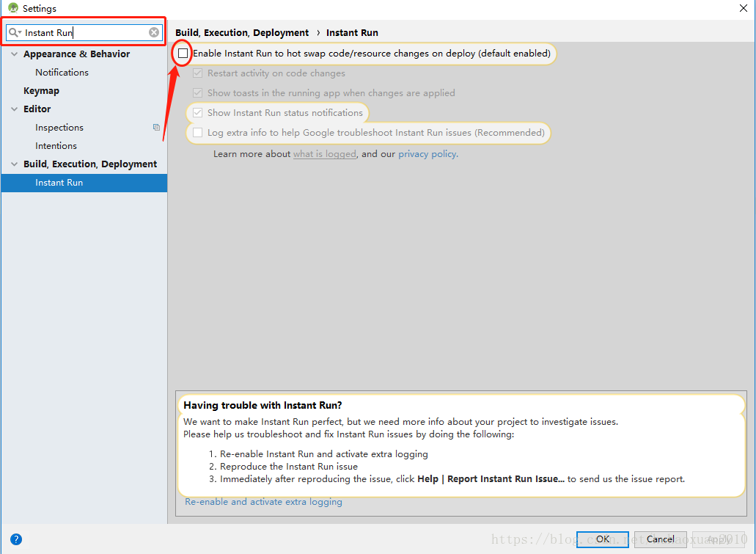Close the Settings dialog
756x554 pixels.
(x=744, y=8)
